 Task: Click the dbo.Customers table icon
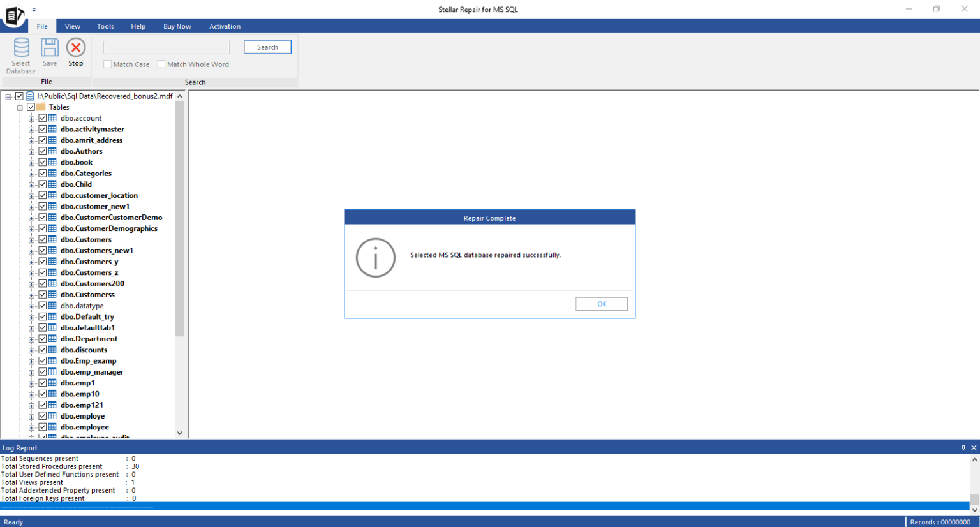point(52,239)
